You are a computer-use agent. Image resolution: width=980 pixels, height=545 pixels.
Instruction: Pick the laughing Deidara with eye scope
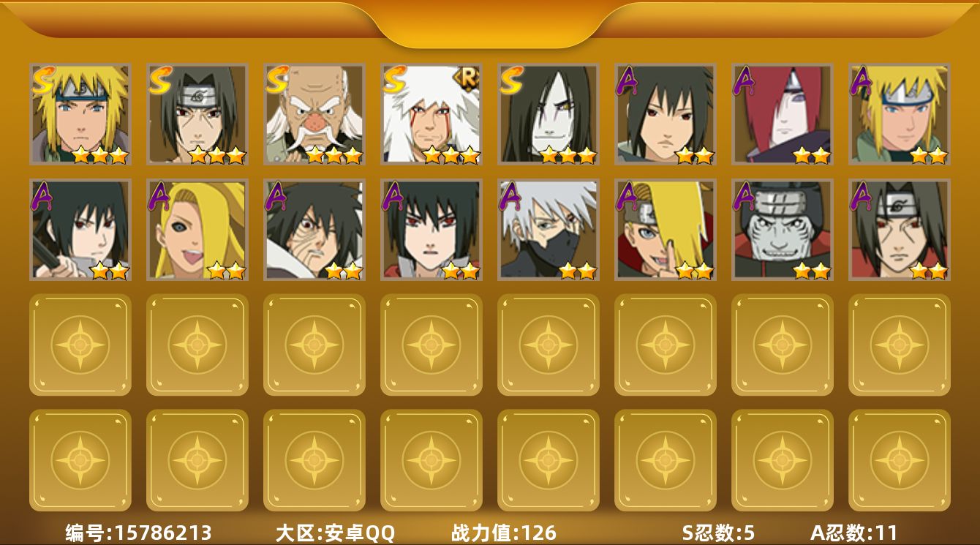pos(197,230)
